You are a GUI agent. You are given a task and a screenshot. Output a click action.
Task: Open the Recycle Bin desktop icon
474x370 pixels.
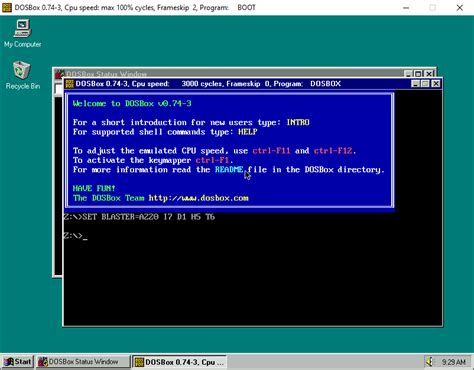pos(22,75)
